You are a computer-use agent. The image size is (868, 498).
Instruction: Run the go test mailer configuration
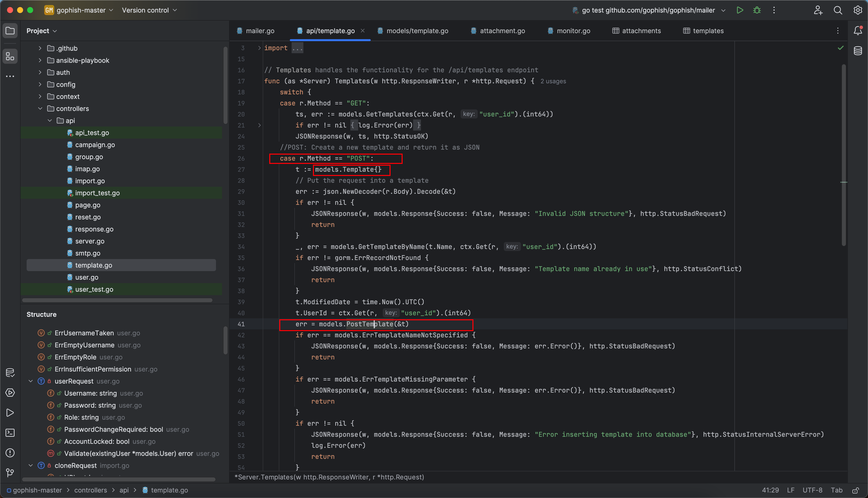[740, 10]
